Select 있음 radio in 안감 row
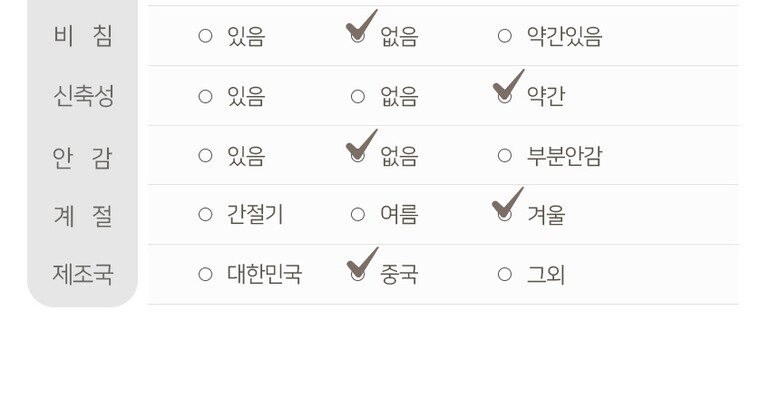780x418 pixels. [x=205, y=156]
